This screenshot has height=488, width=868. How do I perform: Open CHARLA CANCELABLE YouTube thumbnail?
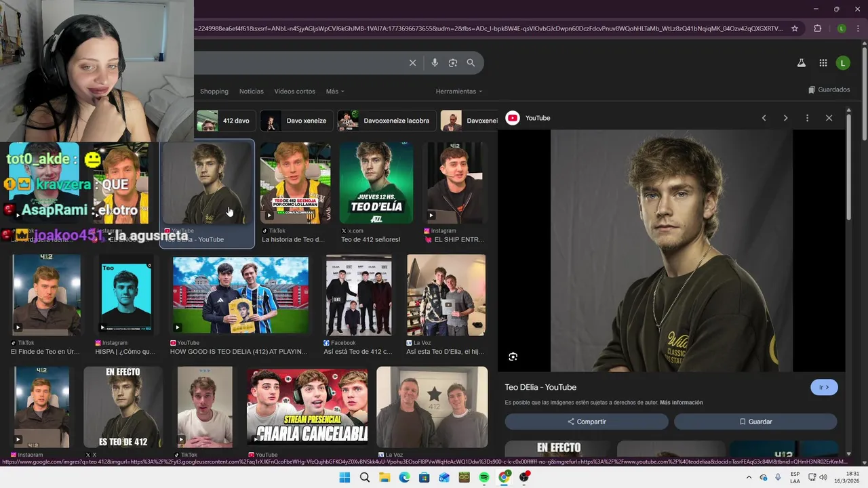click(x=307, y=407)
